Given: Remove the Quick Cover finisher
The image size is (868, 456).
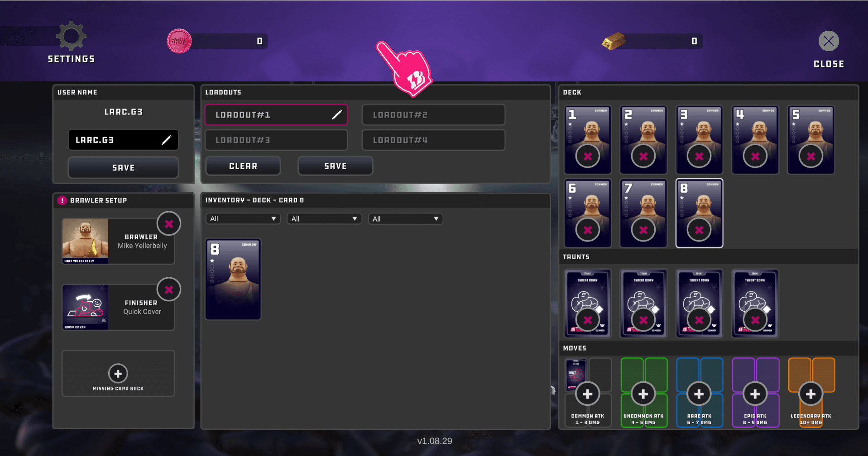Looking at the screenshot, I should point(169,290).
